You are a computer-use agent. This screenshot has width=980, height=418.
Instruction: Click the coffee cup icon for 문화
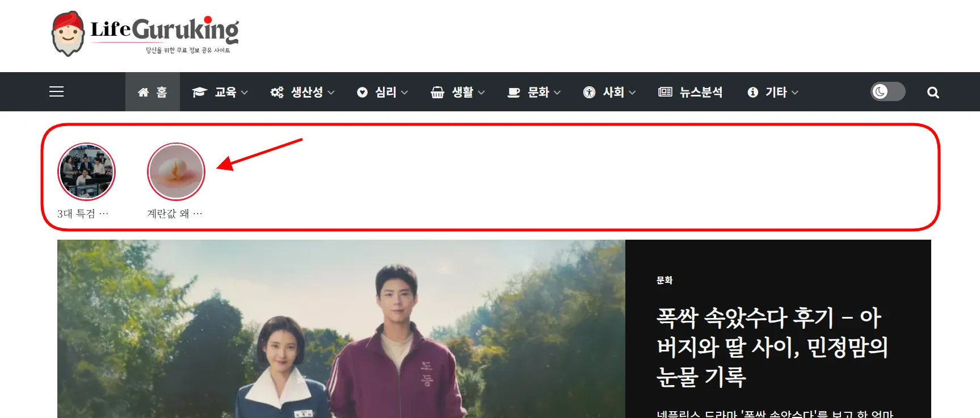tap(514, 92)
